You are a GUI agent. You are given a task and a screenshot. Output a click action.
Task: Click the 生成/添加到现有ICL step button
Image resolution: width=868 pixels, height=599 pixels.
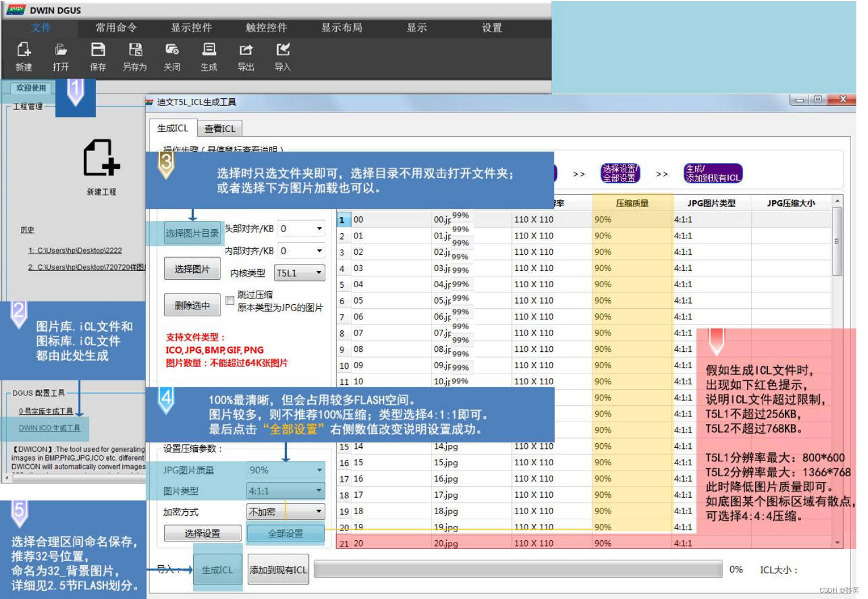[x=713, y=173]
